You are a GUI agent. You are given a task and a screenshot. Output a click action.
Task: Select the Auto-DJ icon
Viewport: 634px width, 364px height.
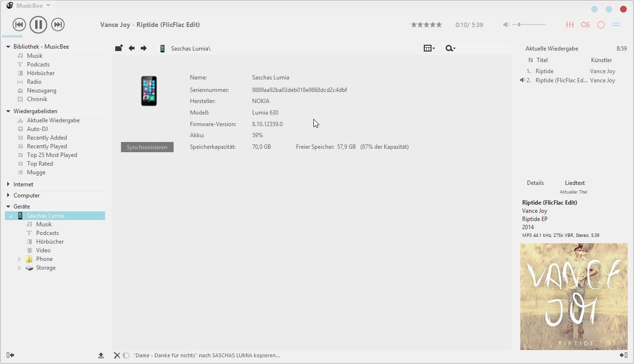(20, 129)
